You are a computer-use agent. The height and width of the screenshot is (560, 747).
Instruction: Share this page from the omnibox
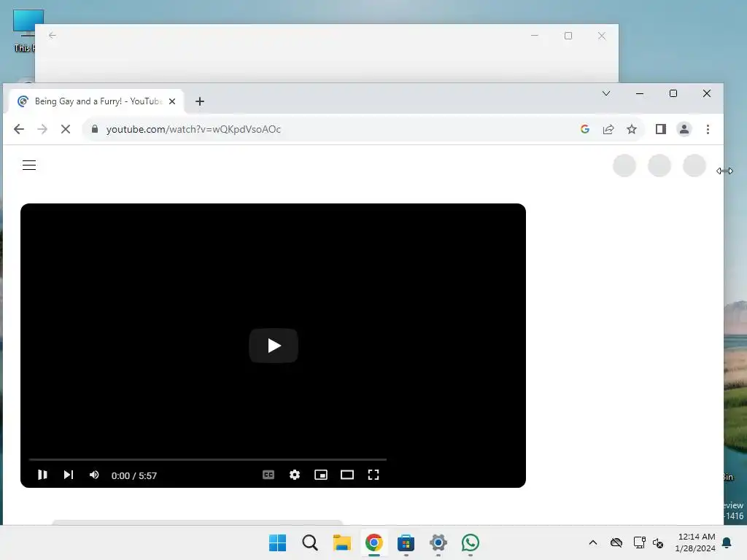point(608,129)
